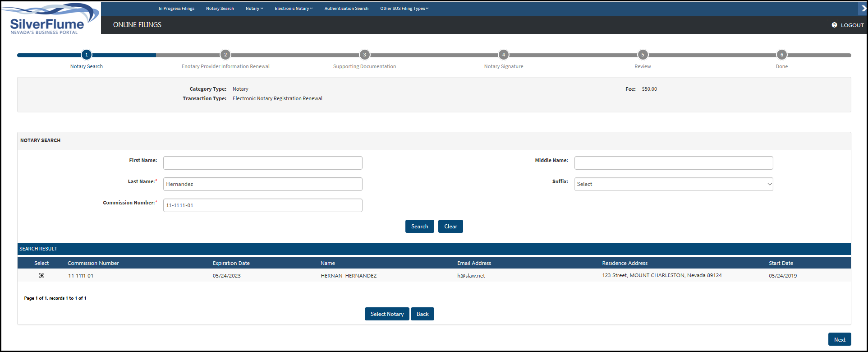Click the SilverFlume logo
This screenshot has height=352, width=868.
pyautogui.click(x=50, y=19)
